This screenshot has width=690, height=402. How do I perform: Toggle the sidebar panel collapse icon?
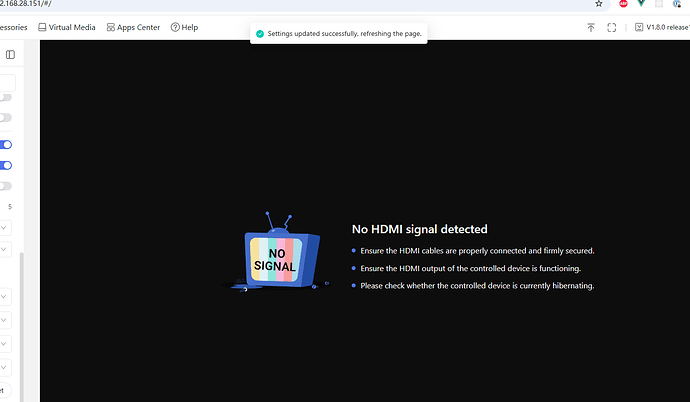click(10, 54)
